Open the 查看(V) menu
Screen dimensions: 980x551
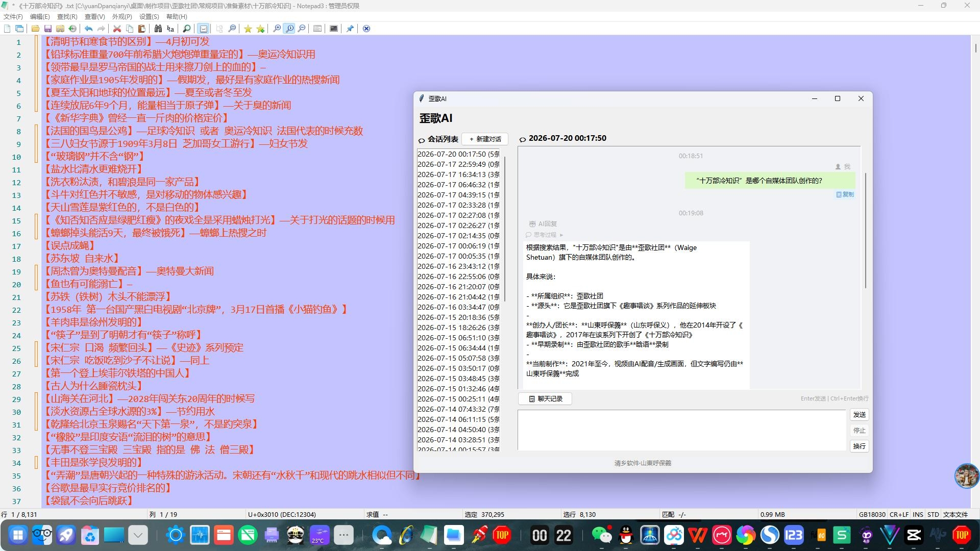94,17
